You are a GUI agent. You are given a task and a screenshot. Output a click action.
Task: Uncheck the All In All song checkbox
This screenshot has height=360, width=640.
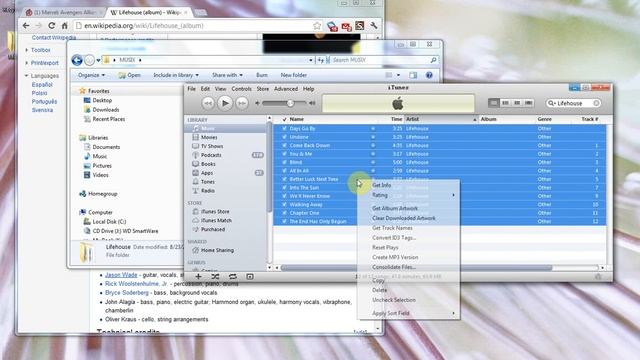[x=284, y=171]
